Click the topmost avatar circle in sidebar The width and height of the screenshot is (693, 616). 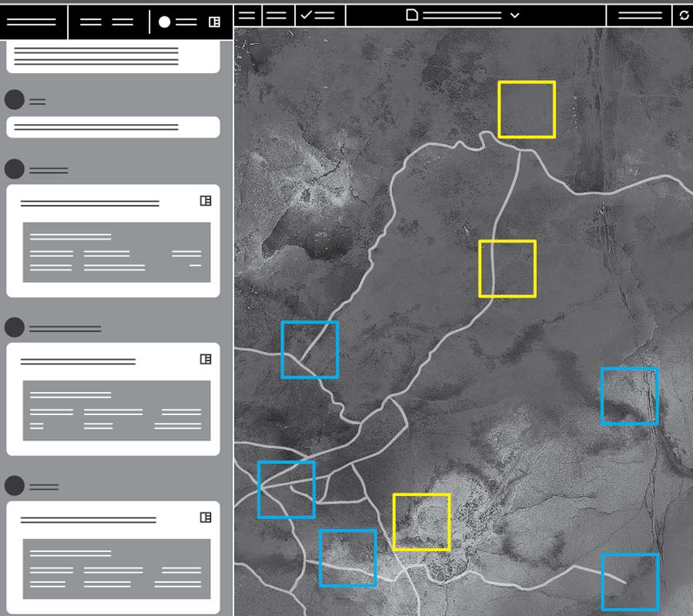tap(14, 100)
